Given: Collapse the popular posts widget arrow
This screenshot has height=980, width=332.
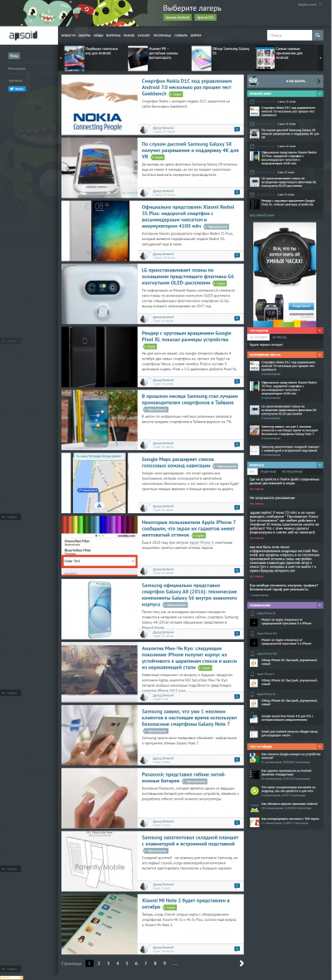Looking at the screenshot, I should tap(320, 355).
